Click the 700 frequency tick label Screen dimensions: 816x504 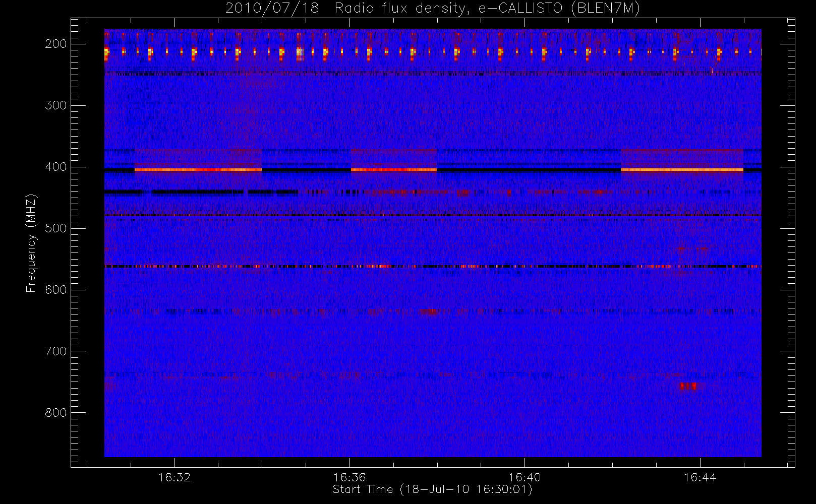pyautogui.click(x=55, y=351)
